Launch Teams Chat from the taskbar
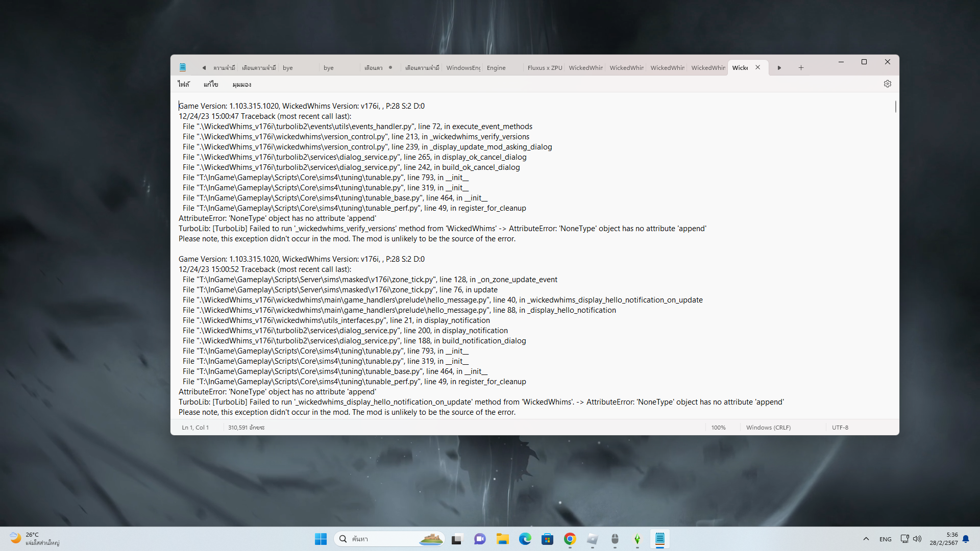This screenshot has height=551, width=980. coord(480,539)
